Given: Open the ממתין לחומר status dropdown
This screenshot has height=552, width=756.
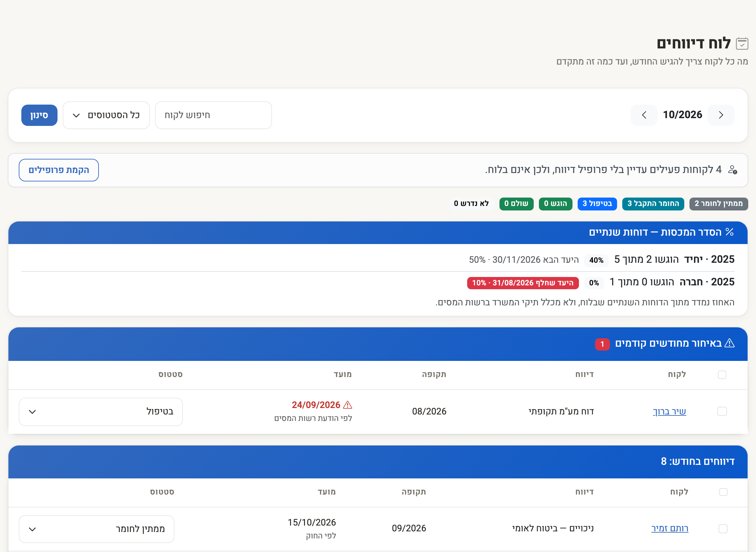Looking at the screenshot, I should [97, 529].
